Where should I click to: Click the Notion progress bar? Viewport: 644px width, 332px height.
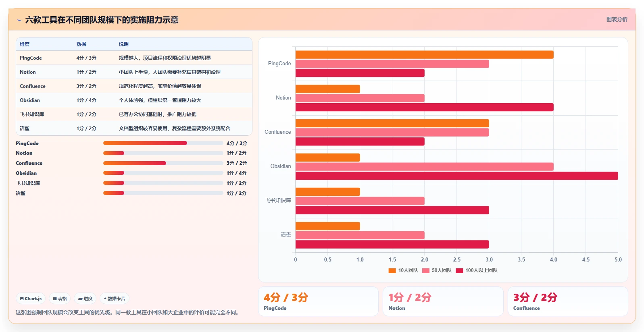point(163,153)
